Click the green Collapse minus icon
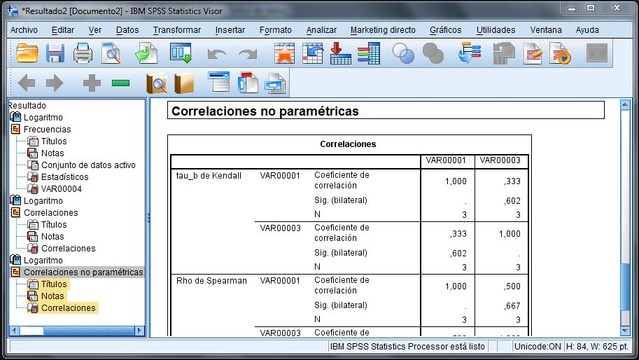 pos(121,83)
